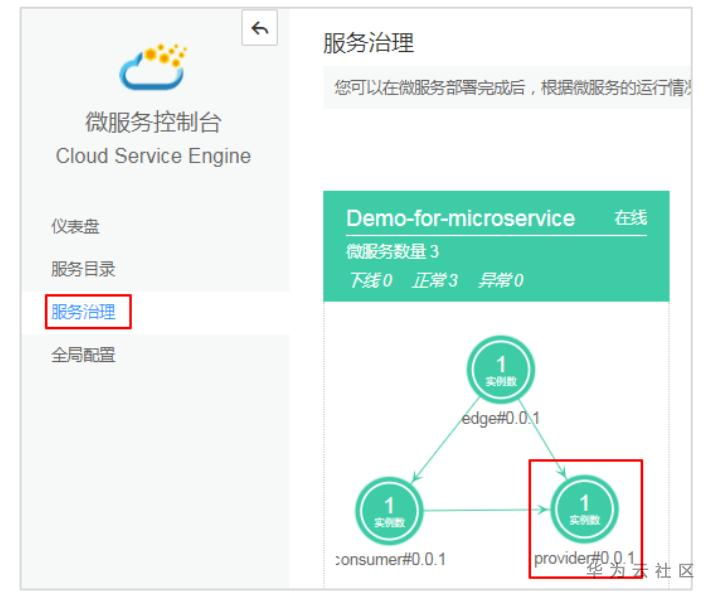Select 服务治理 in the sidebar
This screenshot has width=707, height=596.
pyautogui.click(x=83, y=312)
